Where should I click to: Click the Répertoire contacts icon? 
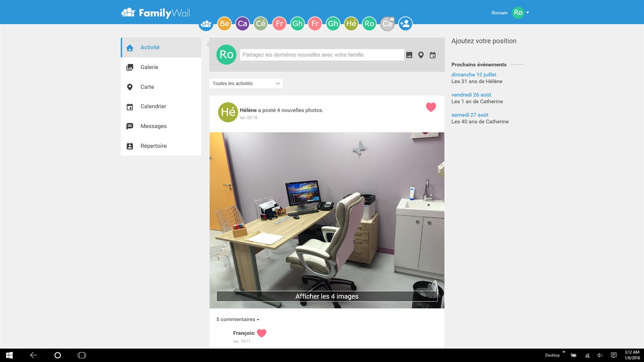click(129, 146)
